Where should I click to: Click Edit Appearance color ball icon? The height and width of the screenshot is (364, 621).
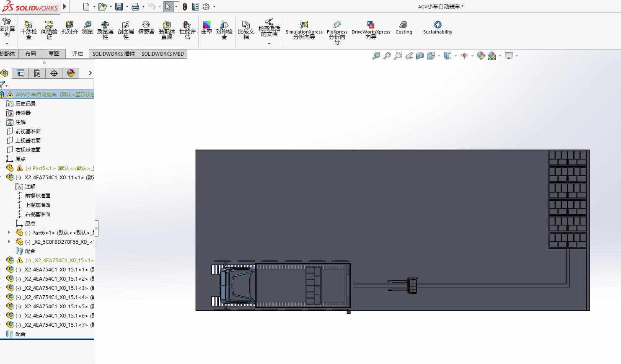click(x=481, y=56)
